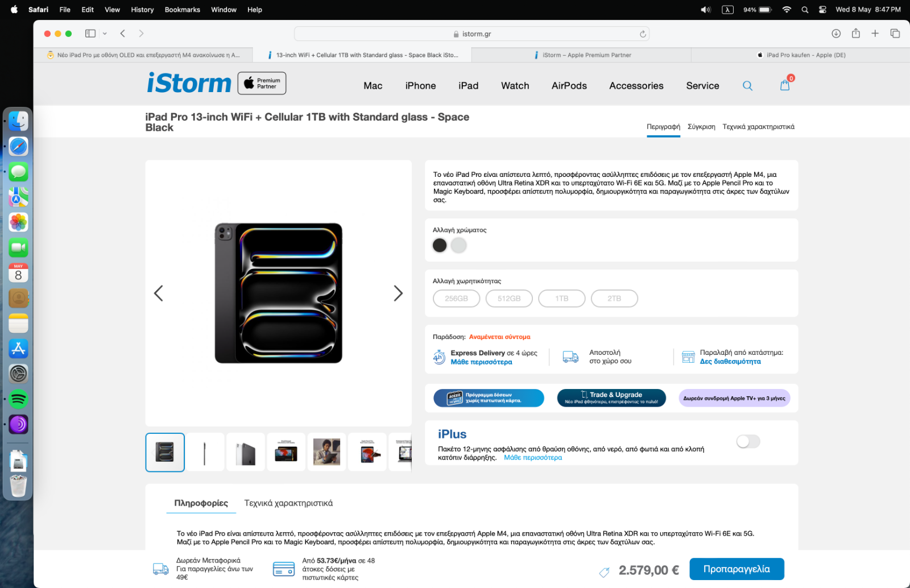910x588 pixels.
Task: Expand the sidebar dropdown chevron in Safari
Action: pos(105,34)
